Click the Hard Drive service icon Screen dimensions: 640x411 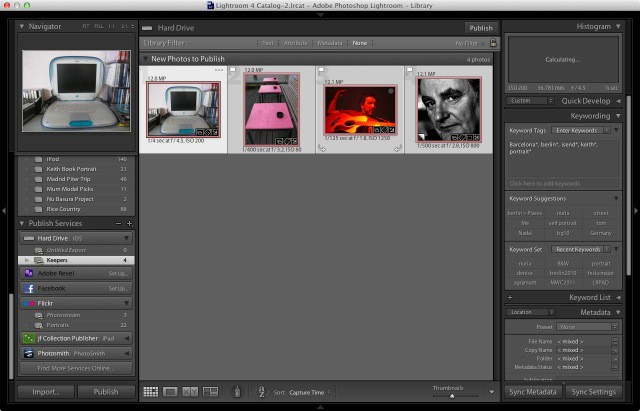[x=29, y=238]
